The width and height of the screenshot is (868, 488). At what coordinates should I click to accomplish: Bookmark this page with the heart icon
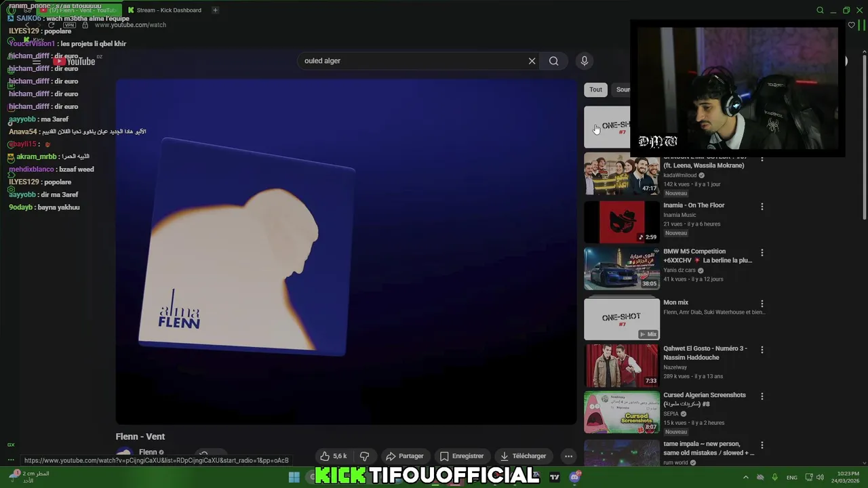coord(852,25)
